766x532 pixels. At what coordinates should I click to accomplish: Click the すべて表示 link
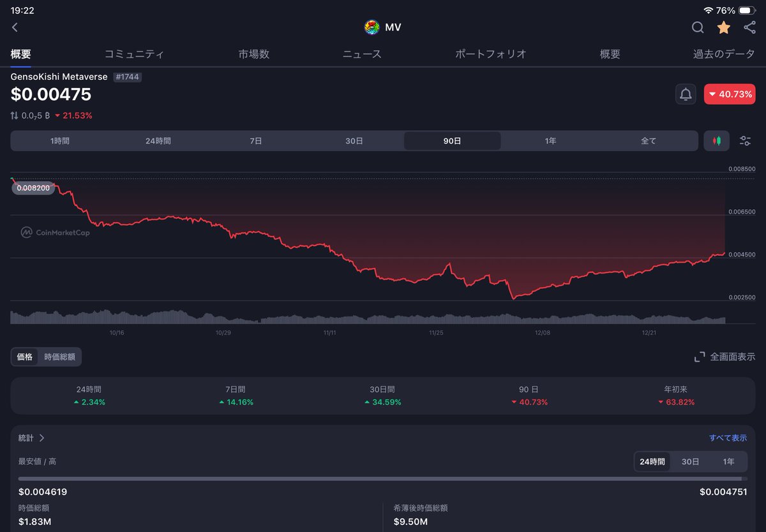[728, 438]
